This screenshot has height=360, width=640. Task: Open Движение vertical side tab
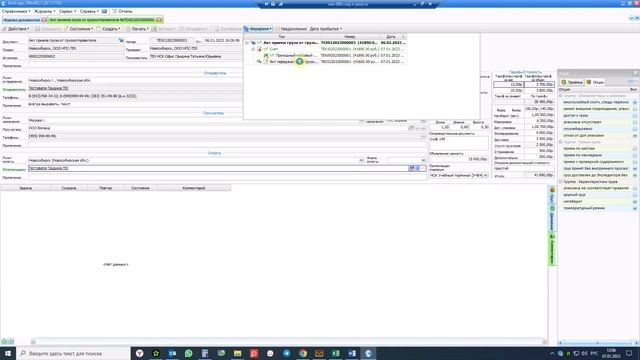(x=552, y=218)
